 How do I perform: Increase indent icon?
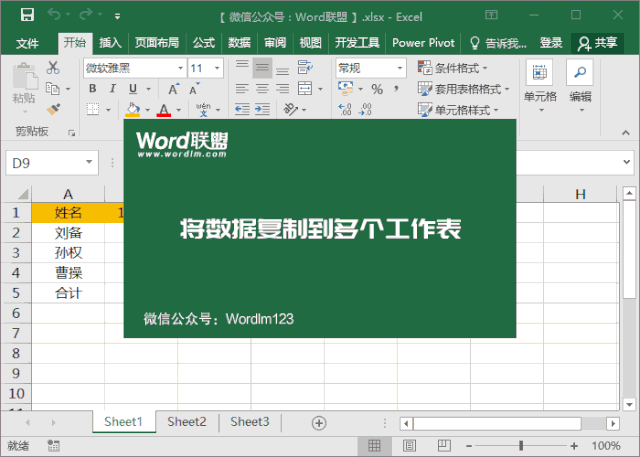click(262, 109)
